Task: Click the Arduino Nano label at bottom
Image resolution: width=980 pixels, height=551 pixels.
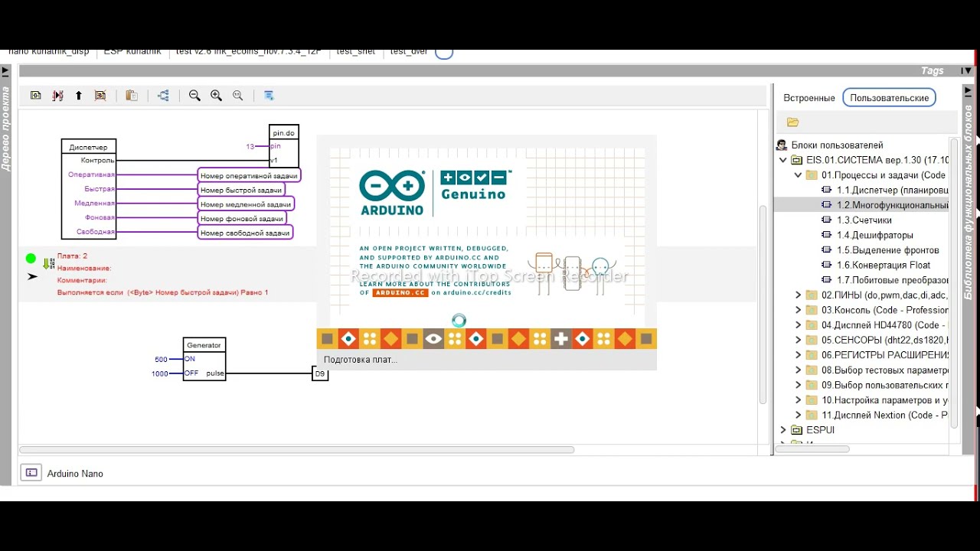Action: click(x=75, y=474)
